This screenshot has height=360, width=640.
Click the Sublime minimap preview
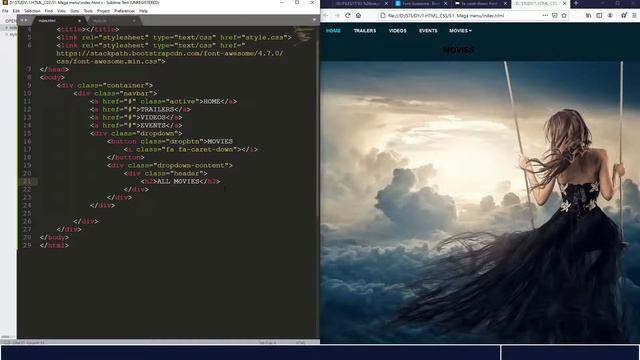(303, 36)
